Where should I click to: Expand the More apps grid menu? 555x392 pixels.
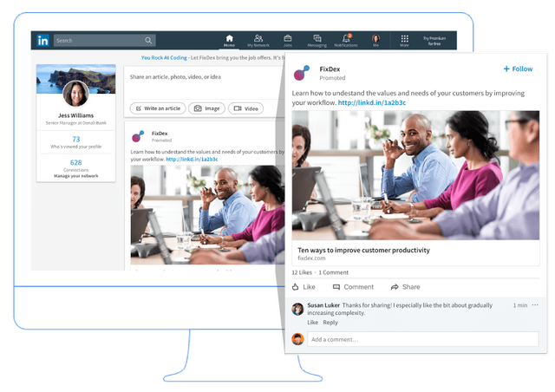[405, 41]
